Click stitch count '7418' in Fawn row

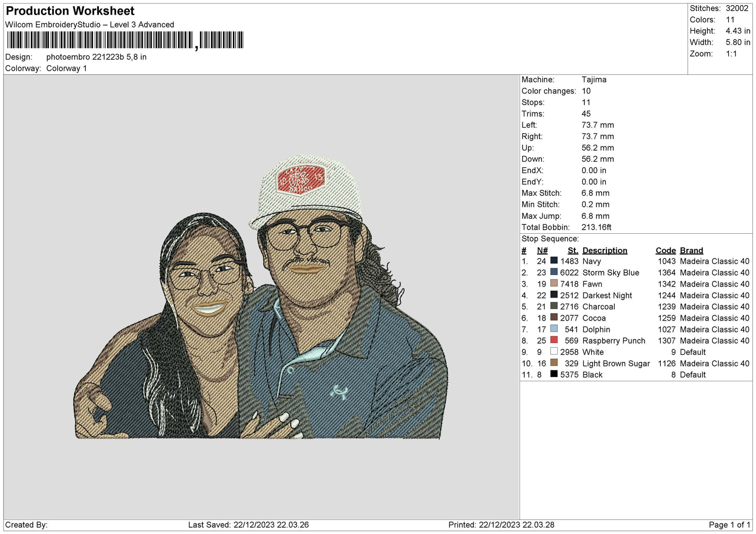coord(569,284)
